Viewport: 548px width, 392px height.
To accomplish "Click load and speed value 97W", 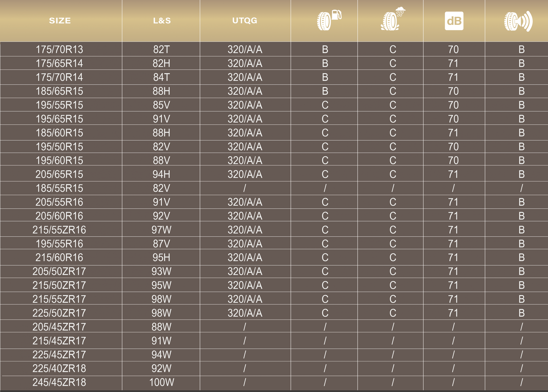I will [162, 230].
